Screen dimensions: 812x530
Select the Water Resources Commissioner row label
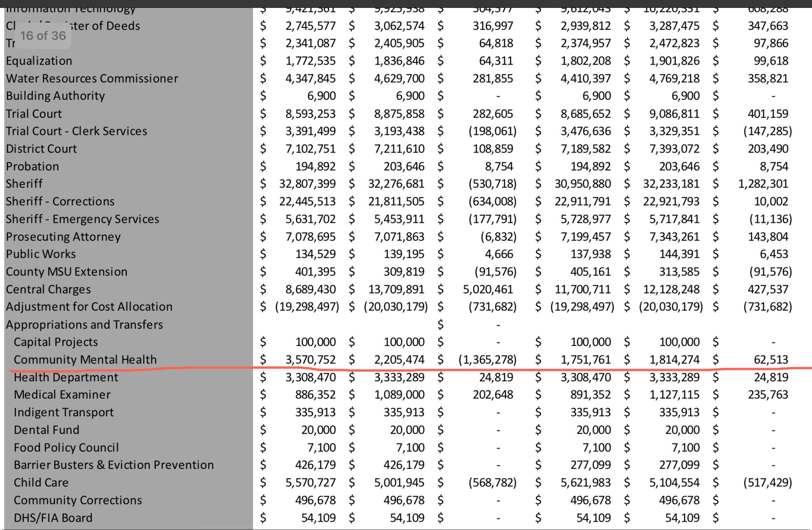tap(92, 79)
